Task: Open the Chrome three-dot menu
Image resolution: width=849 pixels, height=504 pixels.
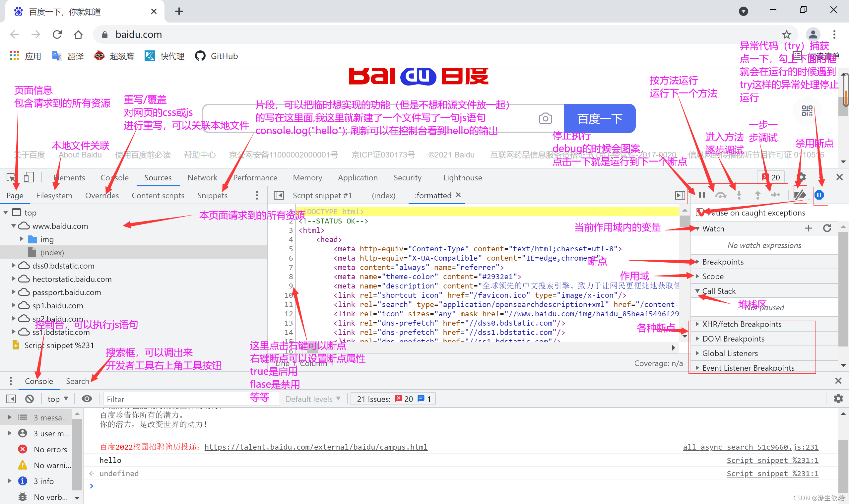Action: [834, 34]
